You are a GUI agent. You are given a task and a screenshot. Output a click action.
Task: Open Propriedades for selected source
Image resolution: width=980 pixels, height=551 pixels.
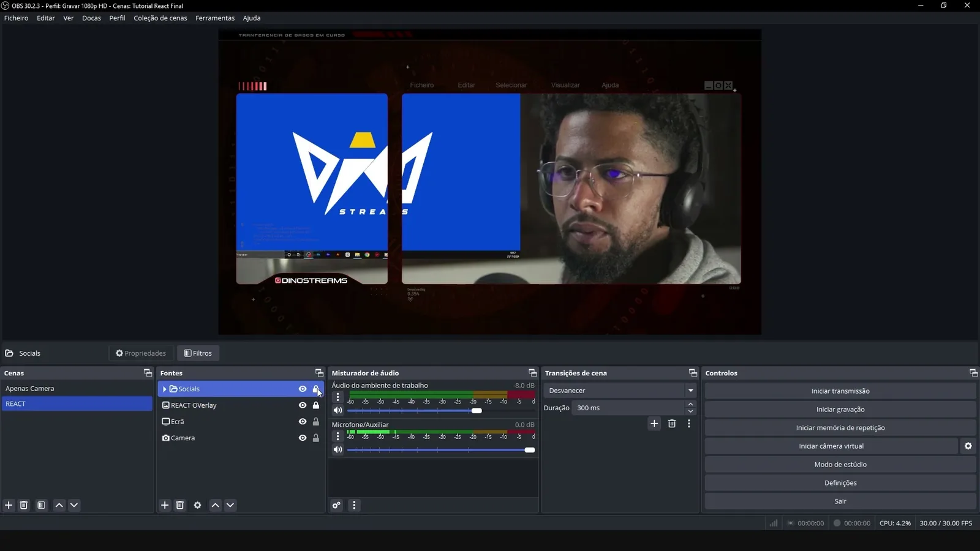tap(141, 353)
